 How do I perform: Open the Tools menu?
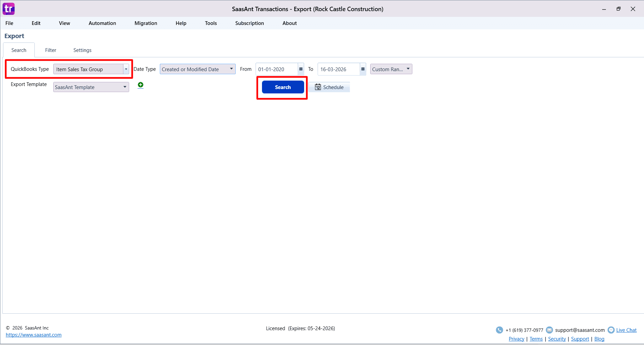tap(211, 23)
